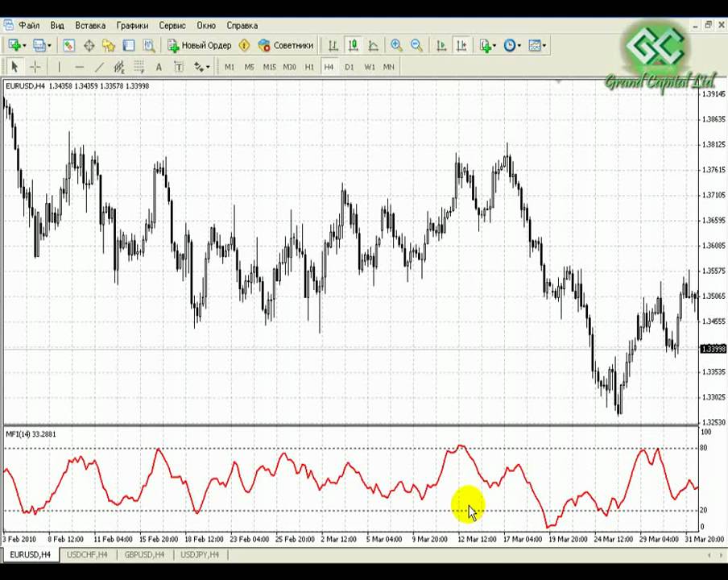Select the text label T tool
Image resolution: width=728 pixels, height=580 pixels.
[179, 67]
